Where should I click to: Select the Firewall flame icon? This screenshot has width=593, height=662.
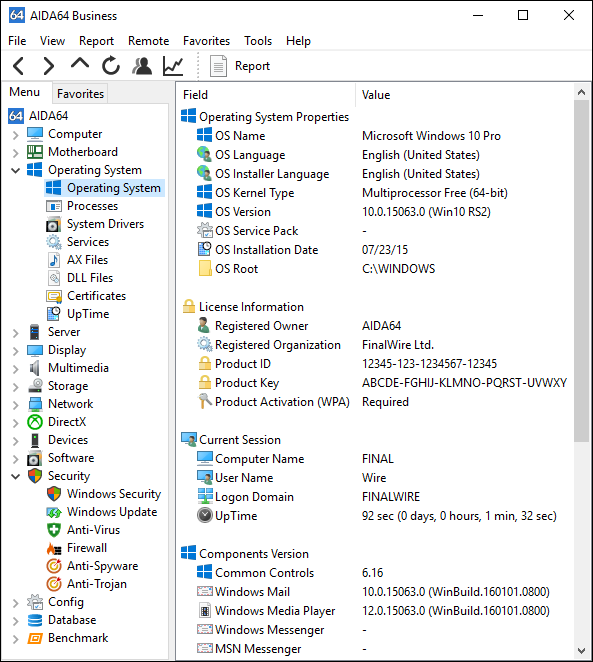pos(54,548)
